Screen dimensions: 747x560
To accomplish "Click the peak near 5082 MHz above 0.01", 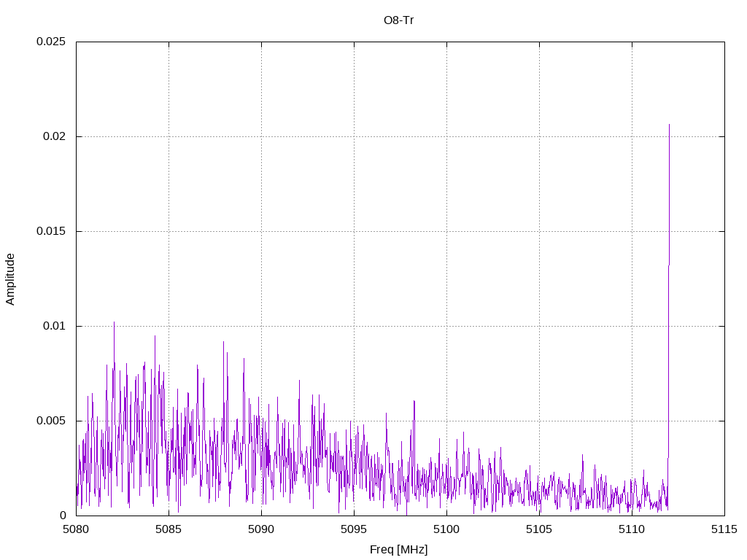I will [114, 322].
